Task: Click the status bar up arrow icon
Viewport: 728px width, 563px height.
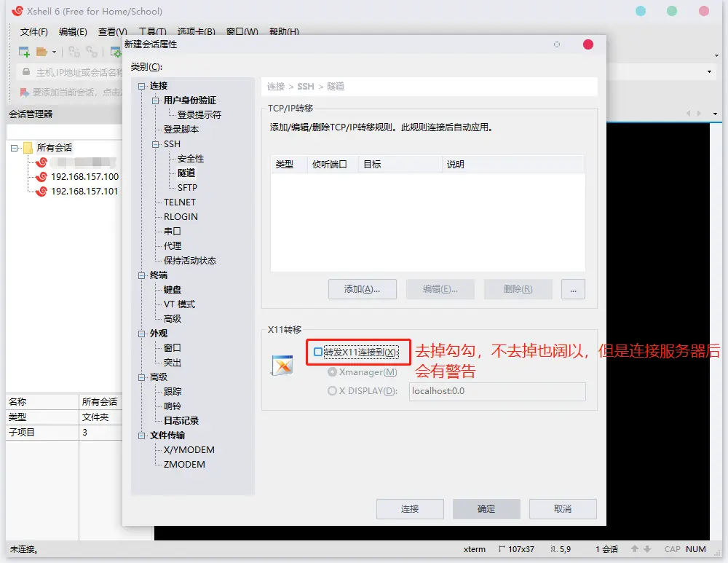Action: coord(635,549)
